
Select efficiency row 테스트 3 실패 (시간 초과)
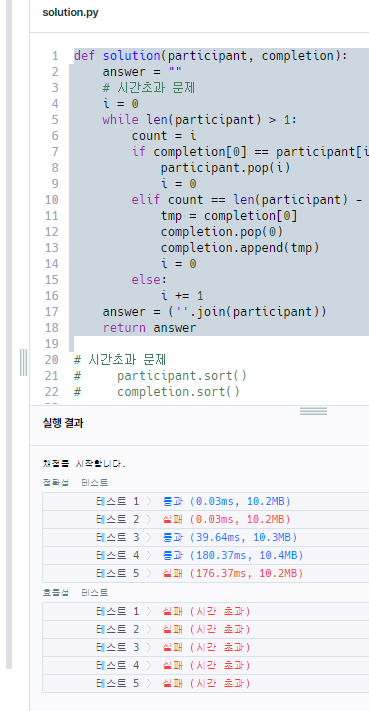[x=205, y=648]
